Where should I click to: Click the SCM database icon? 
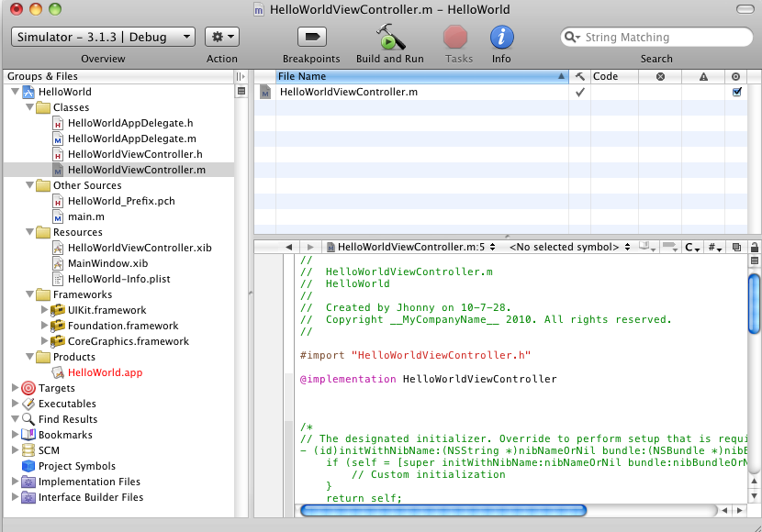28,450
